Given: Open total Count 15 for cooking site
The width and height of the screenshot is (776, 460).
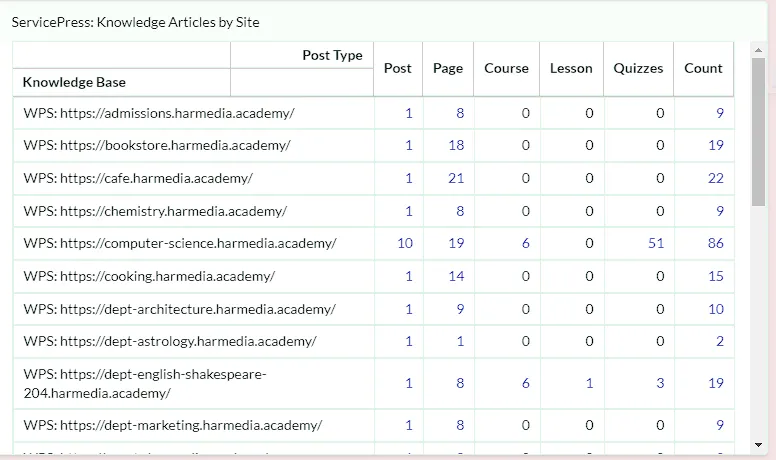Looking at the screenshot, I should (716, 276).
